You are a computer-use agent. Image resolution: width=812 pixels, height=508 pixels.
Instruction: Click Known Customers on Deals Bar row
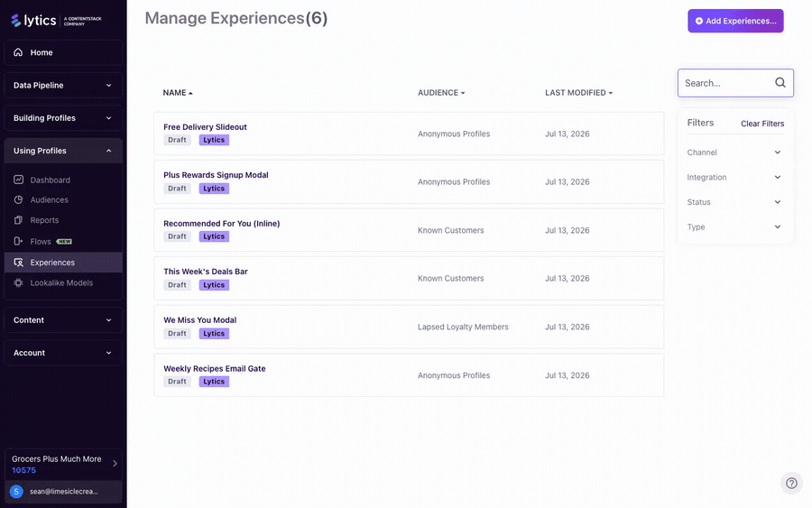[x=450, y=278]
